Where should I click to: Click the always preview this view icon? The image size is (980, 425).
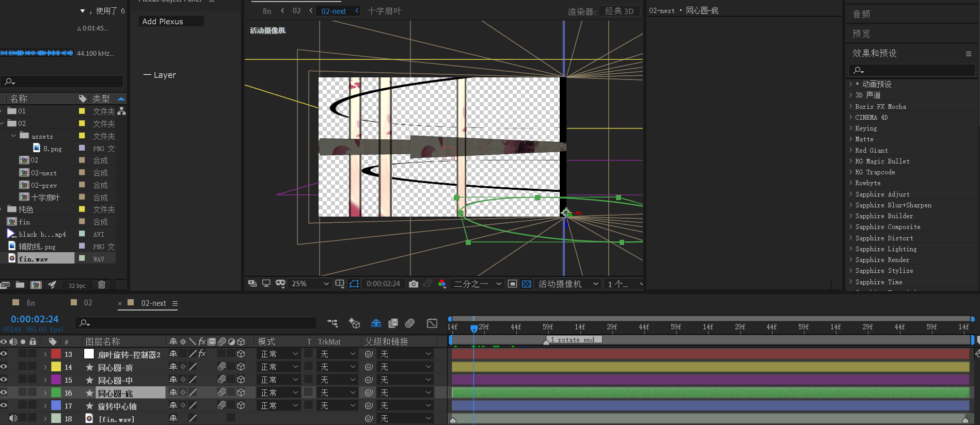pos(252,284)
